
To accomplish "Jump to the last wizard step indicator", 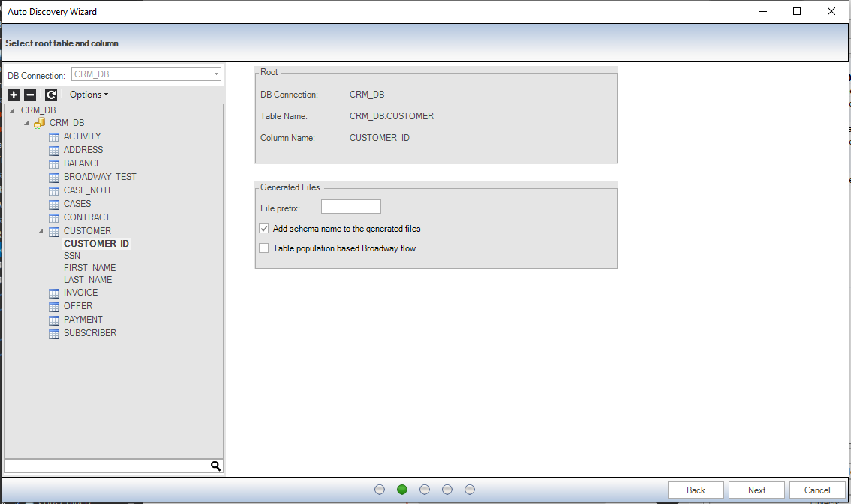I will pos(470,490).
